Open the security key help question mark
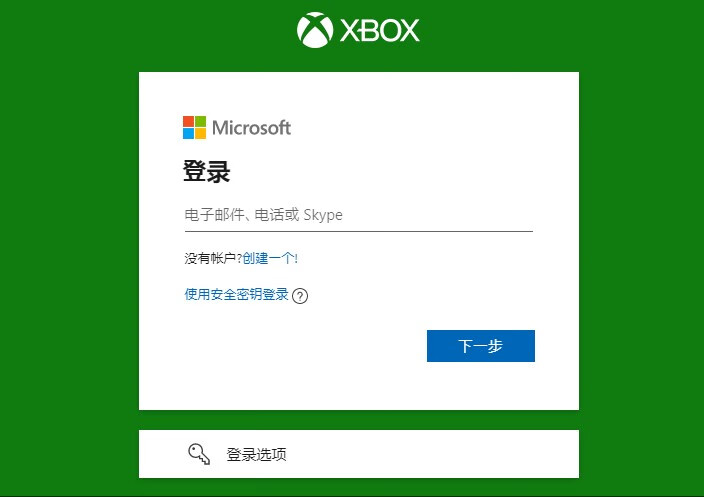 coord(300,296)
